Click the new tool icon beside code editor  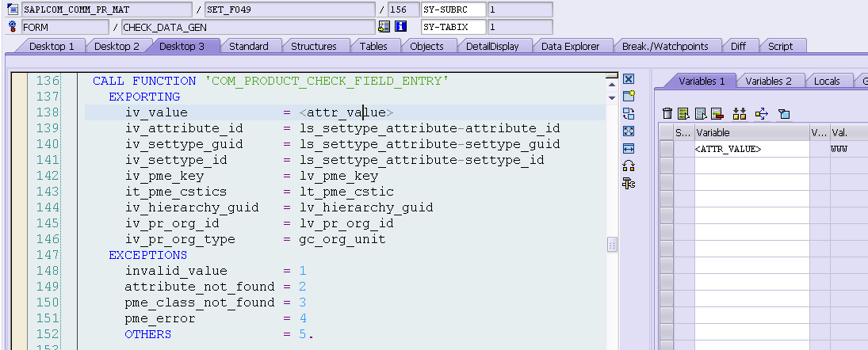[629, 96]
